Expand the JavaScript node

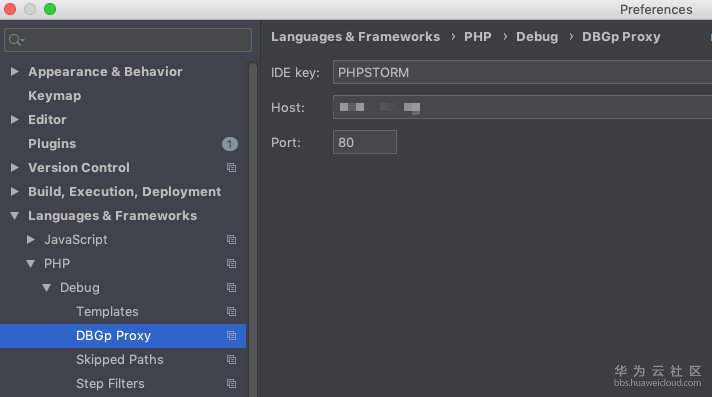[x=30, y=239]
